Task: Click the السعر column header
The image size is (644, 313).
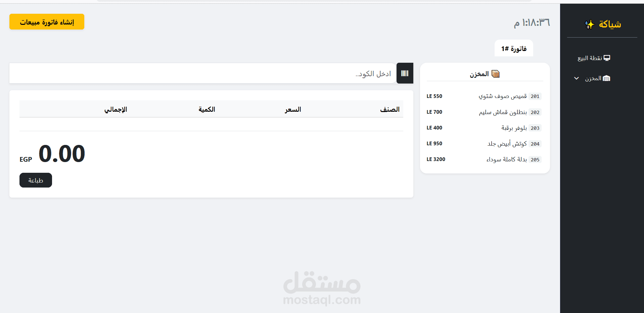Action: 293,109
